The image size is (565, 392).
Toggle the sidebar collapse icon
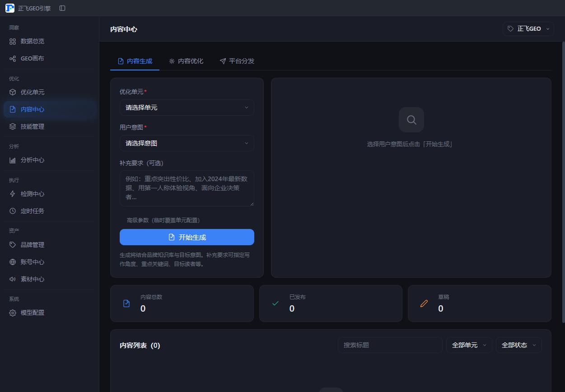click(62, 8)
